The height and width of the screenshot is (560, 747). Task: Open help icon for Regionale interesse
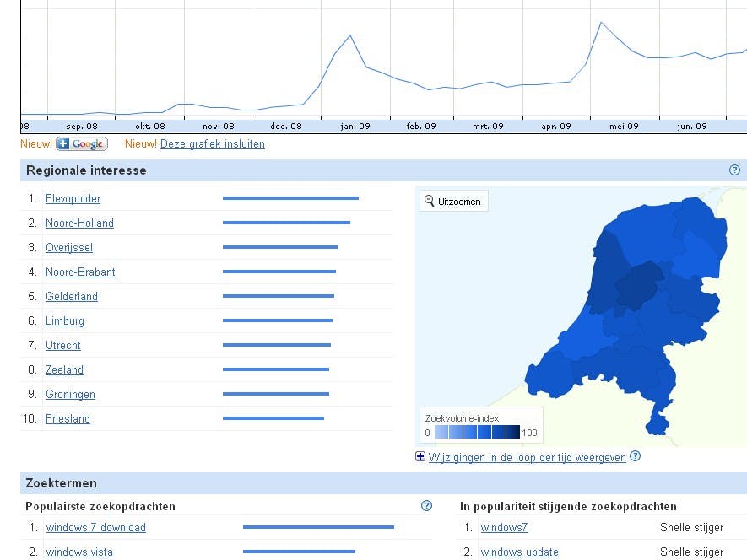[734, 170]
